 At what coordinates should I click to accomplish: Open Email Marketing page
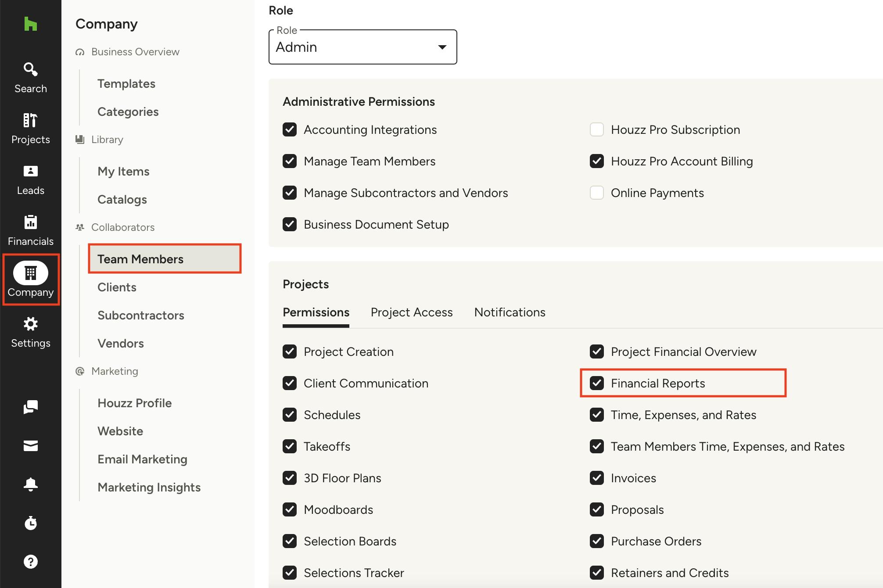tap(142, 459)
